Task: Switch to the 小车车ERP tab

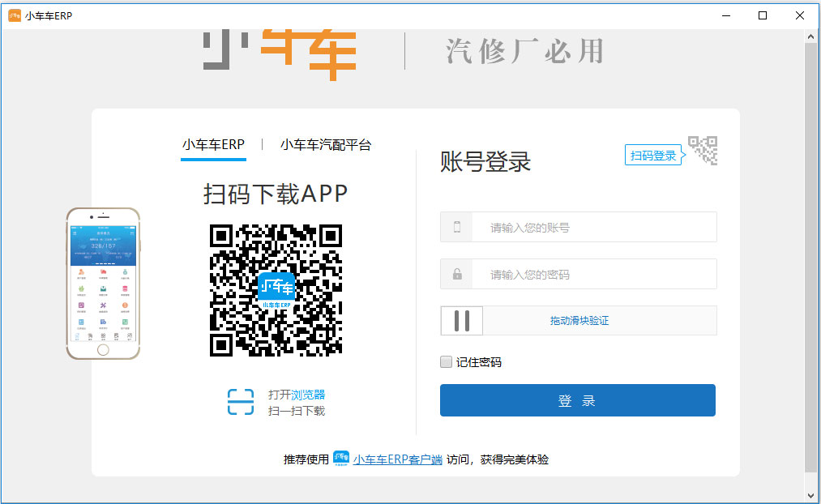Action: coord(213,145)
